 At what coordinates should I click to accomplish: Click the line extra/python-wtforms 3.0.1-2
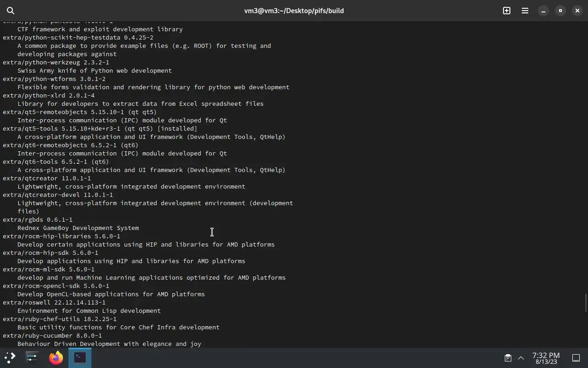click(x=54, y=79)
